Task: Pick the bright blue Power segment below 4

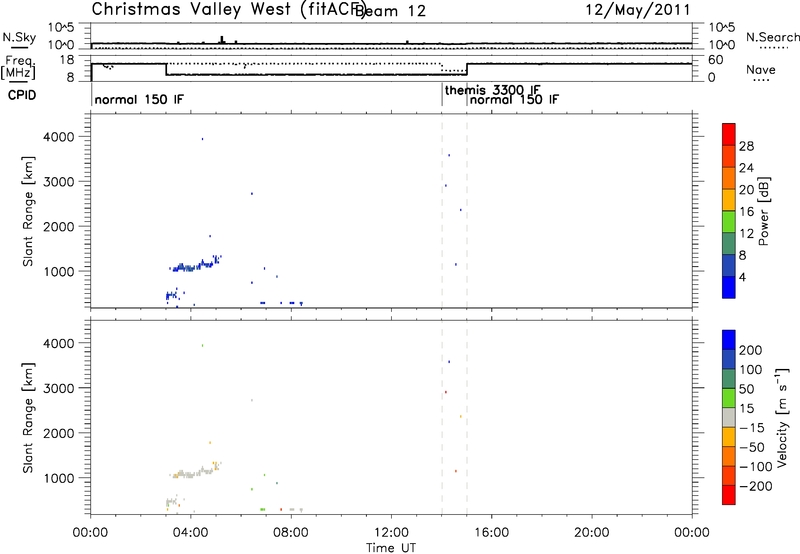Action: pyautogui.click(x=729, y=287)
